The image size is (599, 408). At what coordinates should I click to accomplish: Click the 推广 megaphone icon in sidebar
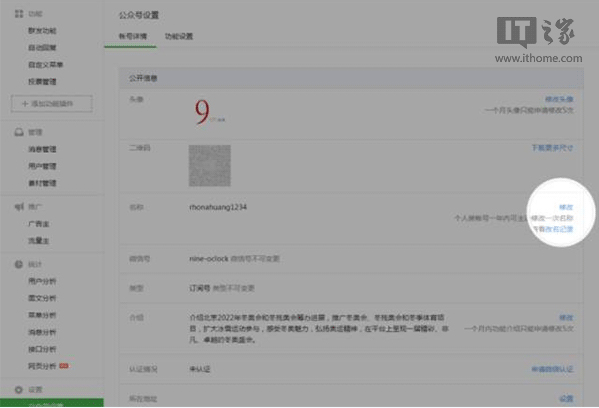(19, 207)
